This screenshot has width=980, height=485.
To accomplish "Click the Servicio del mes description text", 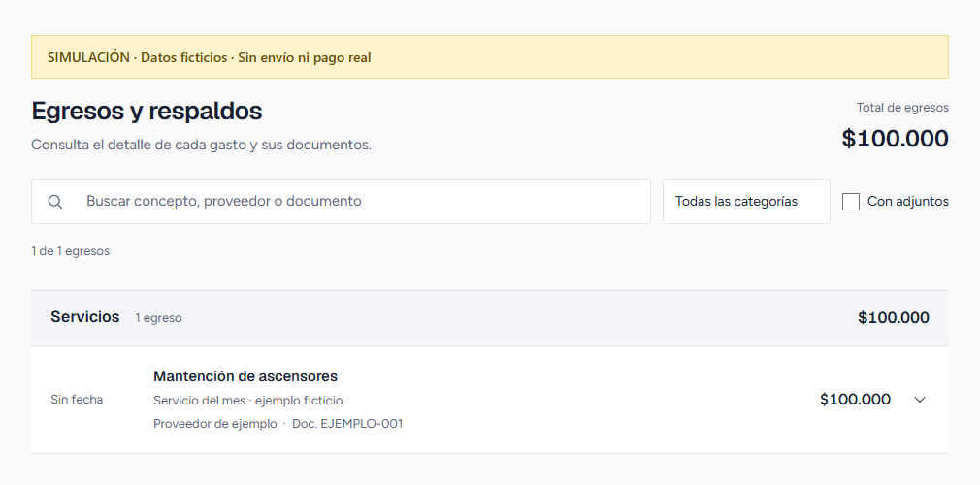I will [247, 400].
